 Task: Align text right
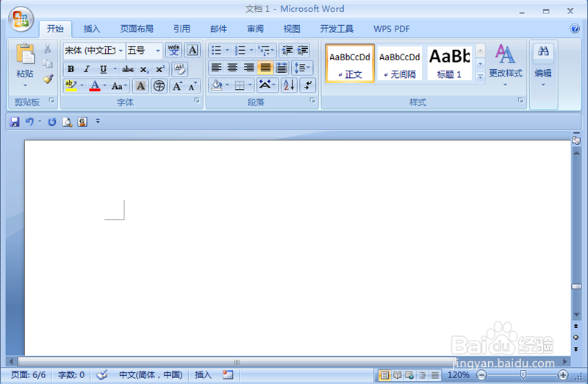(248, 68)
